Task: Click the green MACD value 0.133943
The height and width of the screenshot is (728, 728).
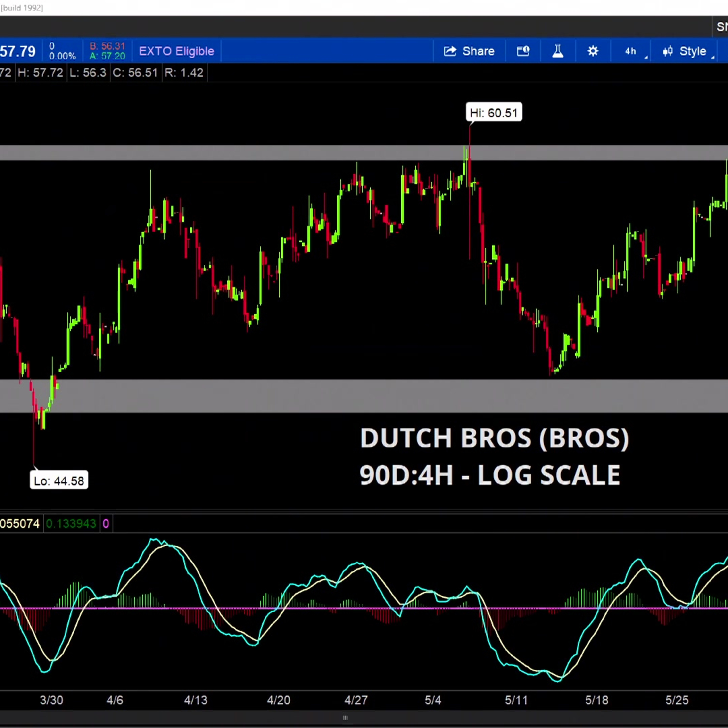Action: point(71,523)
